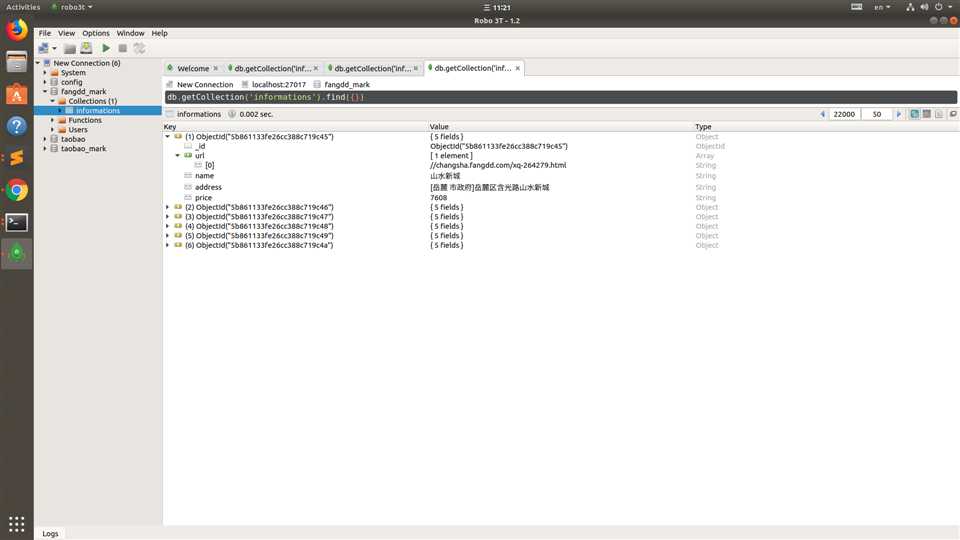Expand the Users folder
This screenshot has width=960, height=540.
click(53, 129)
